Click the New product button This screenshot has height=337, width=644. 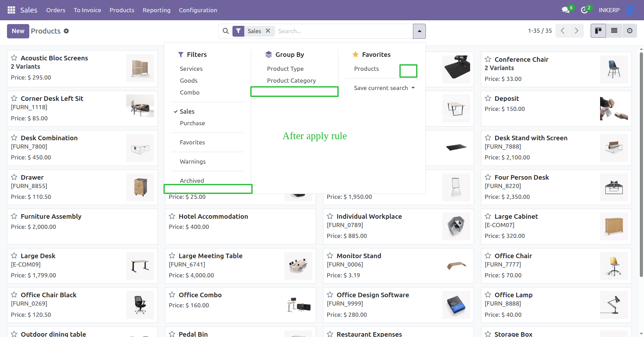tap(18, 31)
